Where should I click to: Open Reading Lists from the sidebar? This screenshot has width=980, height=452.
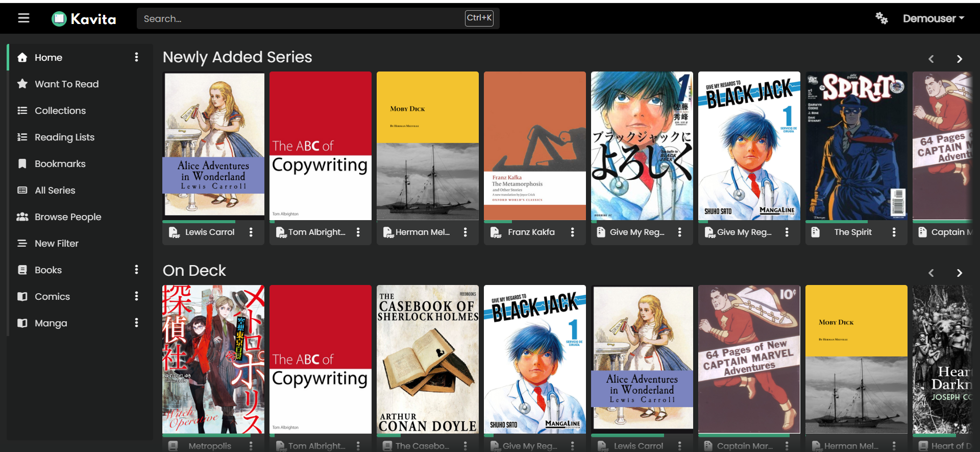64,137
